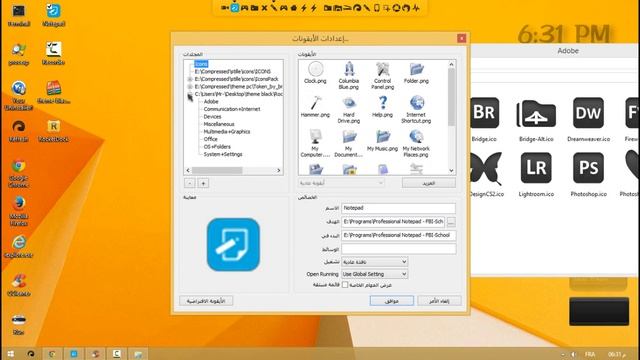The image size is (640, 360).
Task: Collapse the C:\Users theme black folder node
Action: pyautogui.click(x=190, y=94)
